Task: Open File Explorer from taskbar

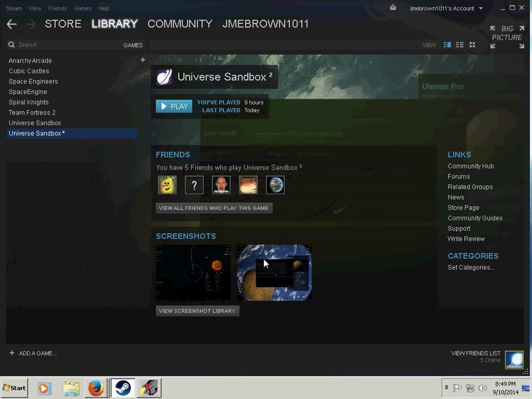Action: pos(71,388)
